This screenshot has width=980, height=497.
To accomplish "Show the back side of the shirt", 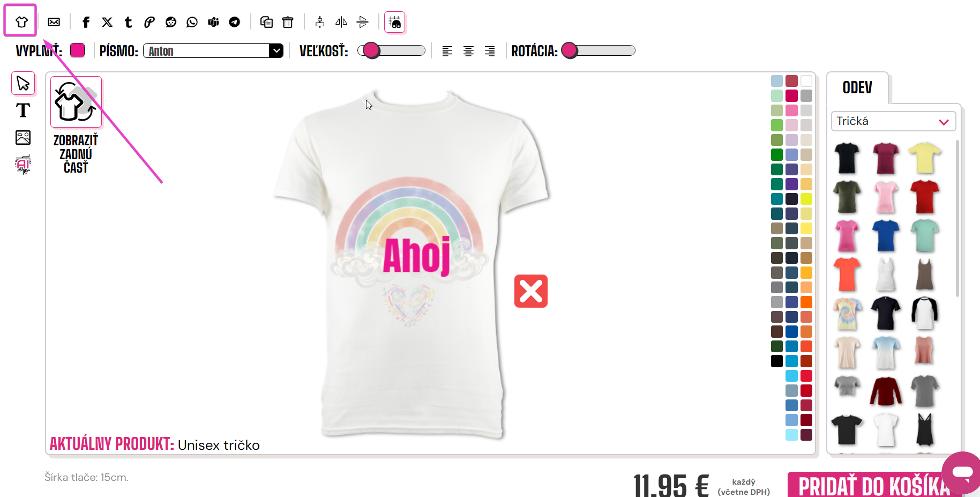I will pos(76,125).
